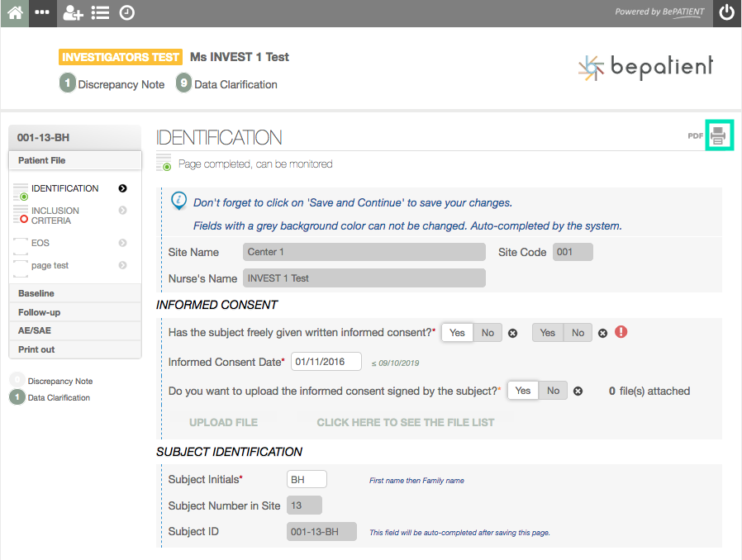Select No for upload informed consent
This screenshot has height=560, width=742.
553,391
